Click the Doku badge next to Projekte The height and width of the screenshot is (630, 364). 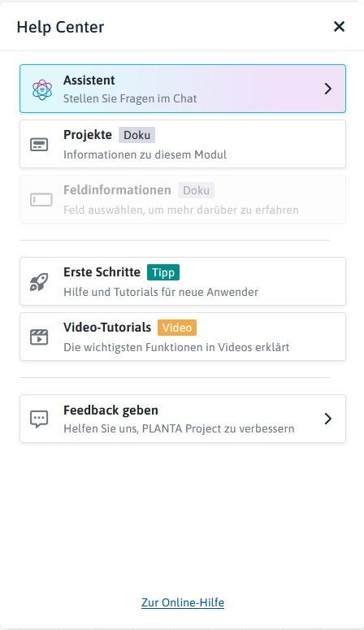(136, 135)
